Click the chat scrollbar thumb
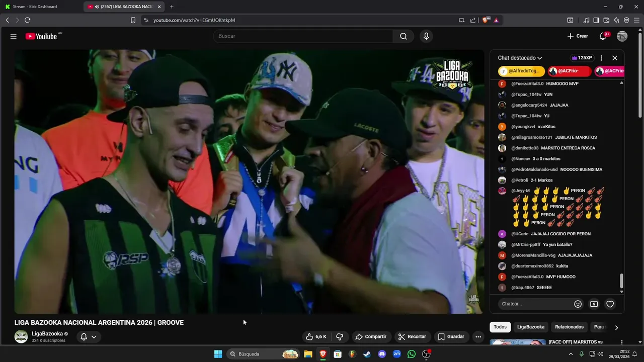Image resolution: width=644 pixels, height=362 pixels. pos(621,281)
